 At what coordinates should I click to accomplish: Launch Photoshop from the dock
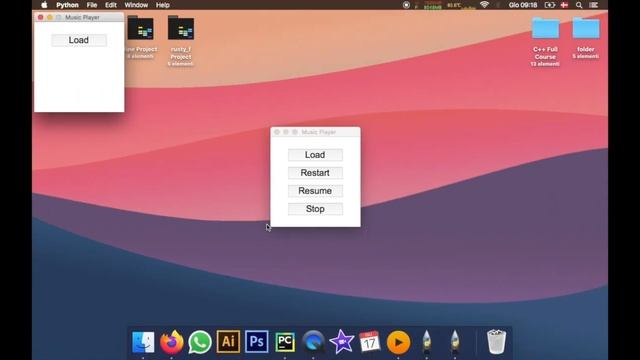click(x=256, y=342)
